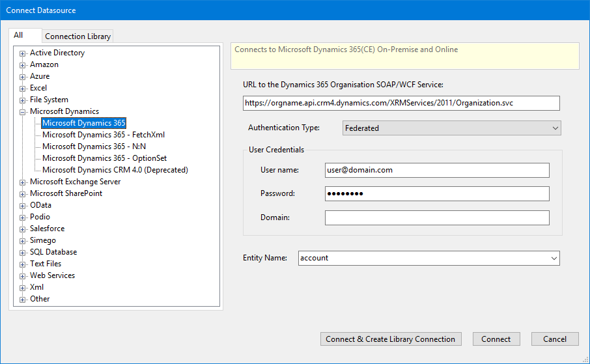This screenshot has height=364, width=590.
Task: Select Microsoft Dynamics 365 - N:N
Action: [94, 147]
